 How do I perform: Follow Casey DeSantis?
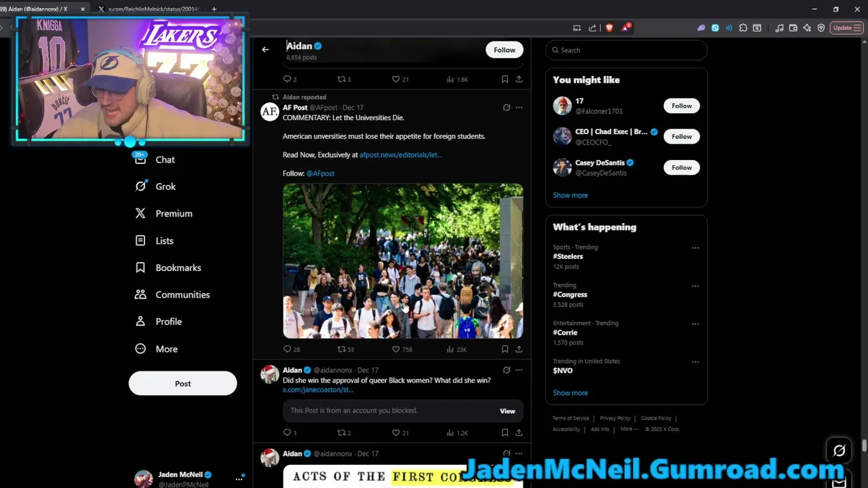click(x=682, y=167)
